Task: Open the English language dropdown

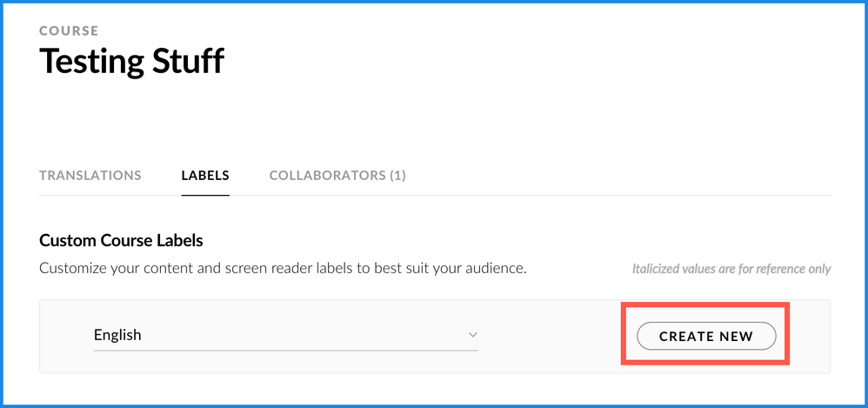Action: 285,335
